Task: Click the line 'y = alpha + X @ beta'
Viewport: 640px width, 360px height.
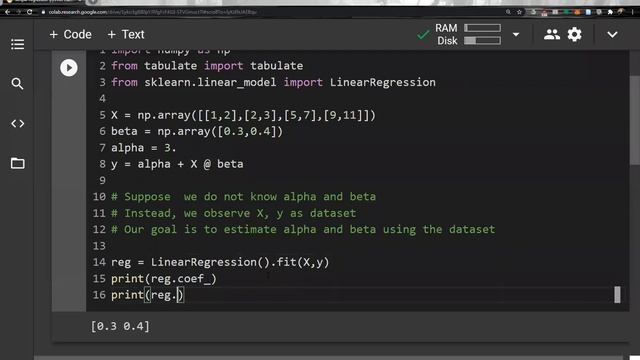Action: 177,164
